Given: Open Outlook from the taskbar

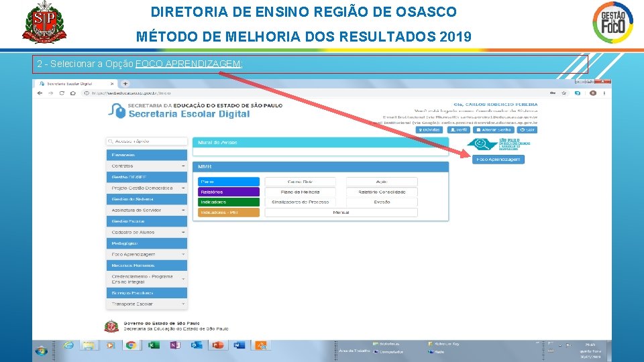Looking at the screenshot, I should [197, 346].
